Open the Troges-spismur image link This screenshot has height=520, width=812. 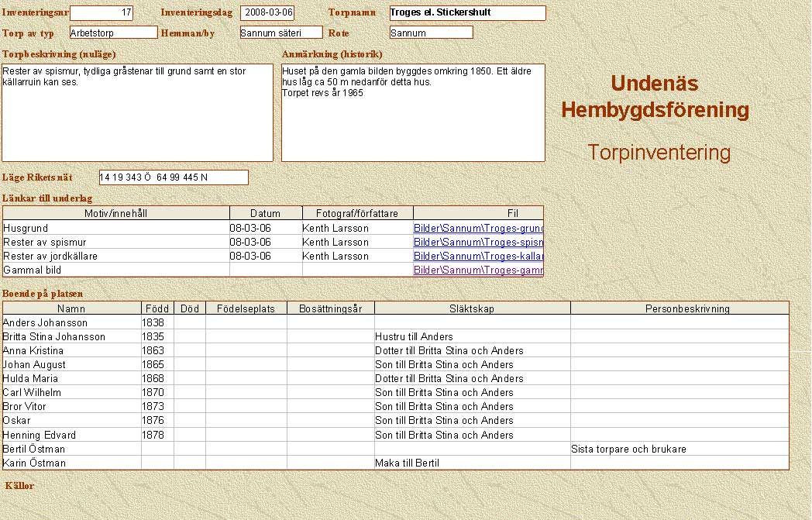click(x=478, y=243)
